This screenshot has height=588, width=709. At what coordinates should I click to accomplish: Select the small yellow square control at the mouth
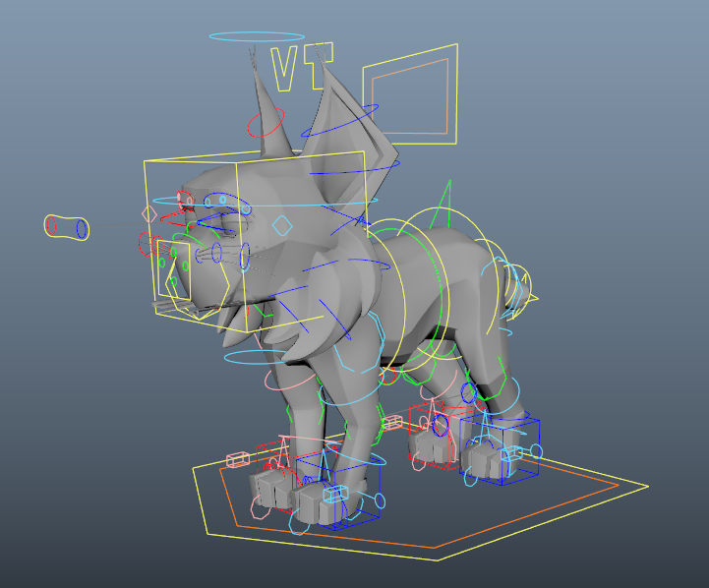[x=174, y=269]
